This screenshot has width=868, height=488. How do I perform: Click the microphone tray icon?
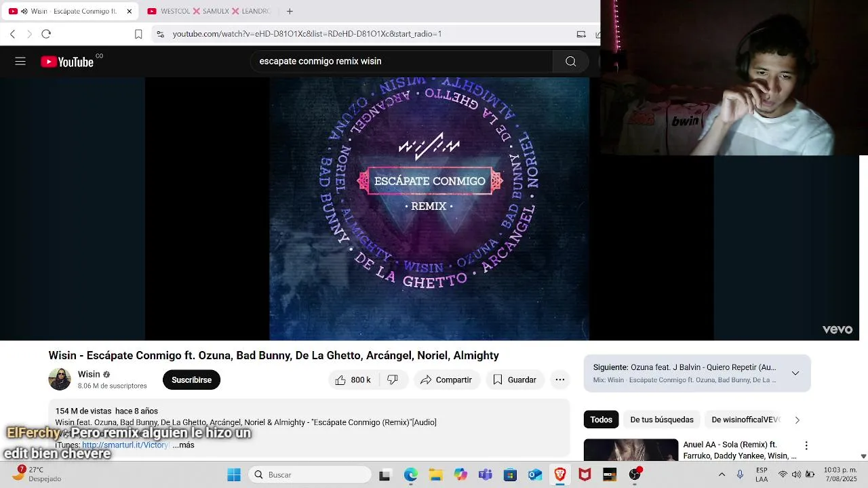tap(740, 474)
